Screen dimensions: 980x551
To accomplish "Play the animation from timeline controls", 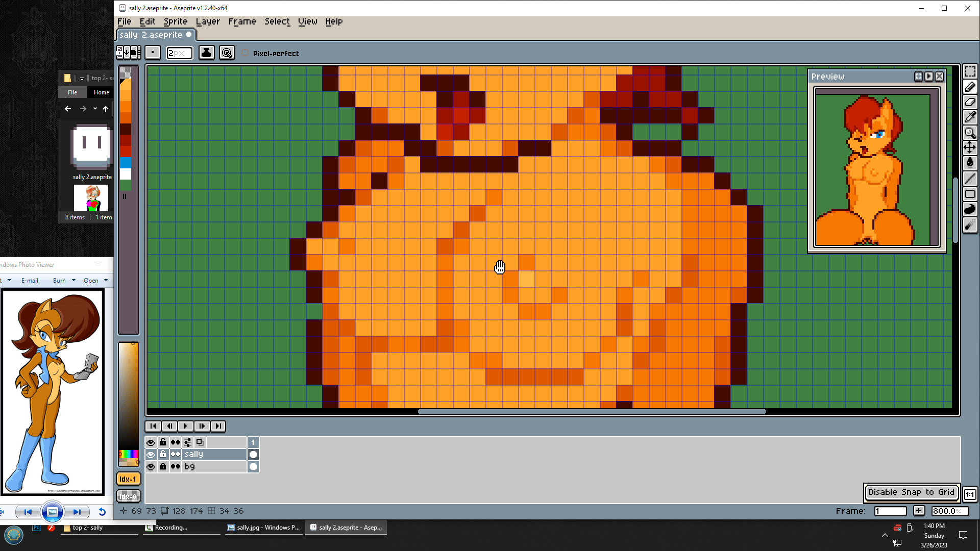I will (x=186, y=426).
